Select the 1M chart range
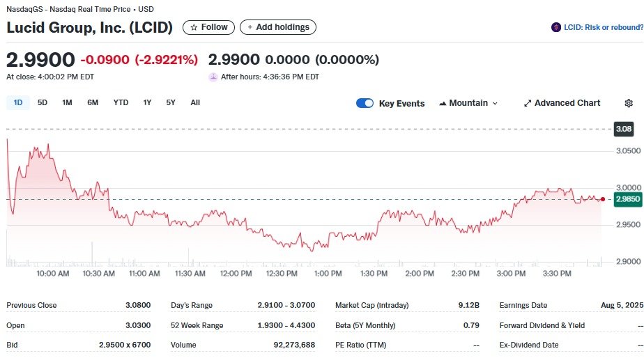The height and width of the screenshot is (358, 644). (x=67, y=102)
